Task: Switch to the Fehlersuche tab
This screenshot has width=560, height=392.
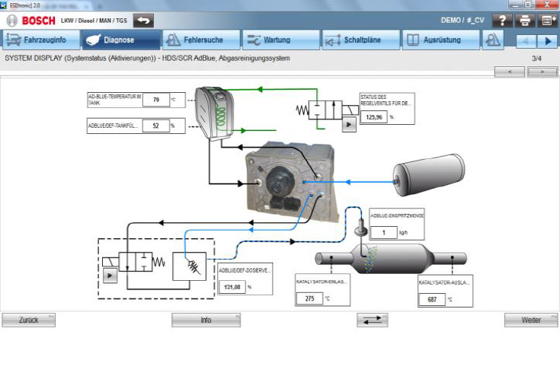Action: (x=201, y=40)
